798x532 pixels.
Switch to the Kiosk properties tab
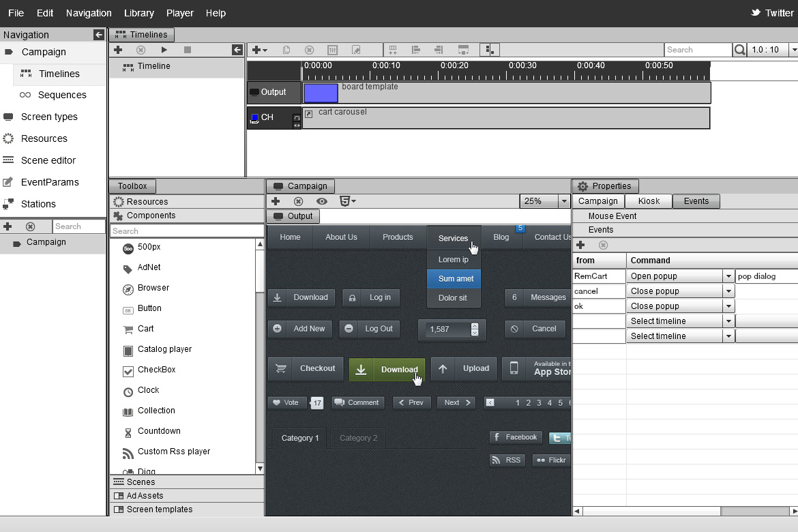(648, 201)
